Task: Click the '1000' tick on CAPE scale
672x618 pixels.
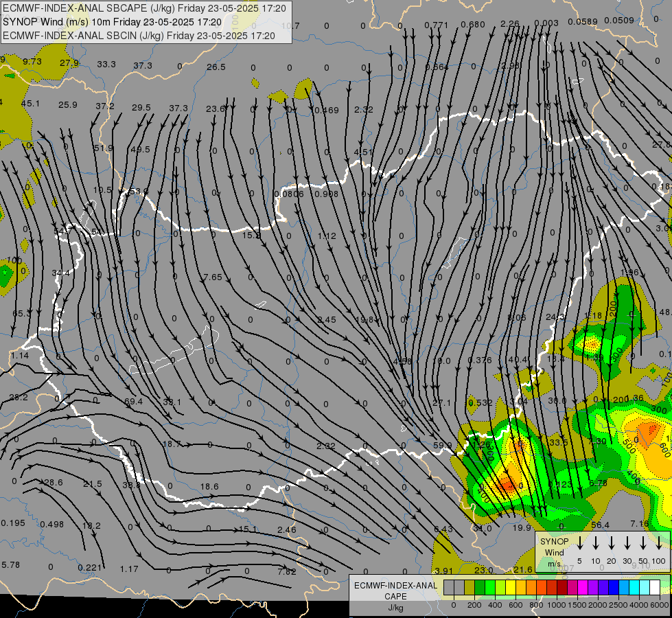Action: point(556,605)
